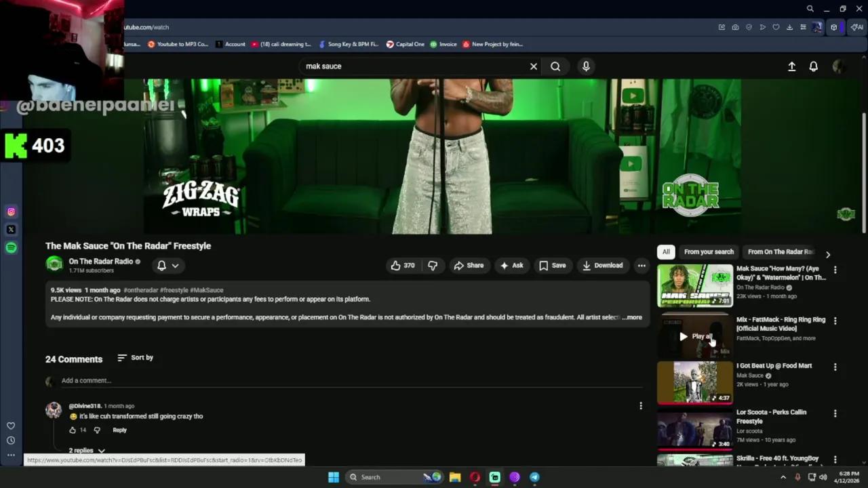Open the Downloads icon in the browser toolbar
The image size is (868, 488).
(789, 27)
